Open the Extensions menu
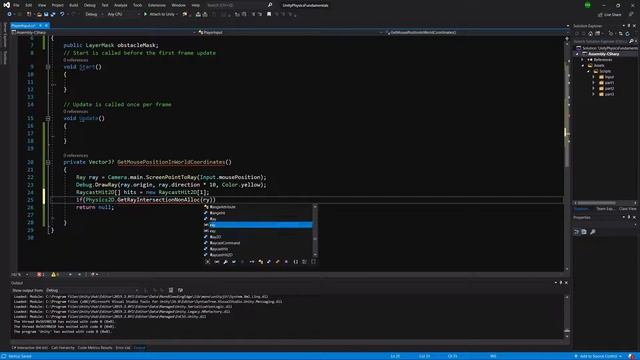 (157, 5)
